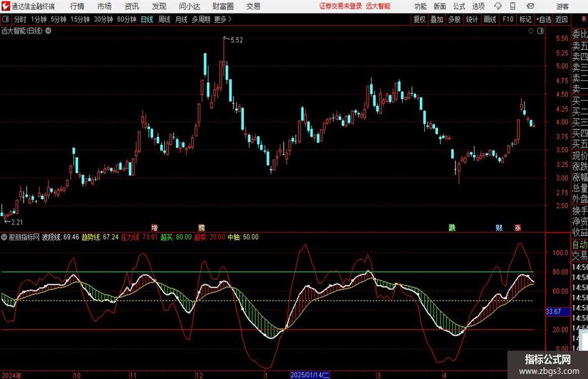Open the 交易 menu
The height and width of the screenshot is (379, 588).
point(253,6)
